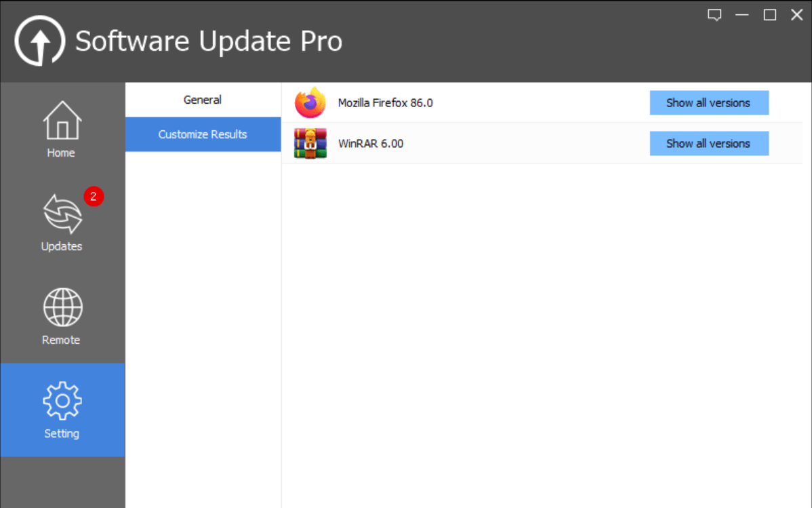Image resolution: width=812 pixels, height=508 pixels.
Task: Select the Customize Results tab
Action: tap(202, 134)
